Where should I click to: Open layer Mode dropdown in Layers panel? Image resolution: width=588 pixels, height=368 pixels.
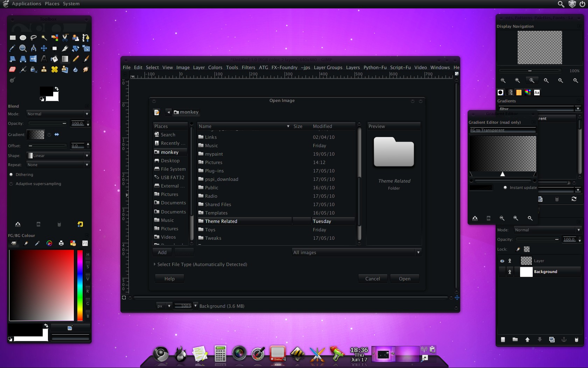pos(547,230)
